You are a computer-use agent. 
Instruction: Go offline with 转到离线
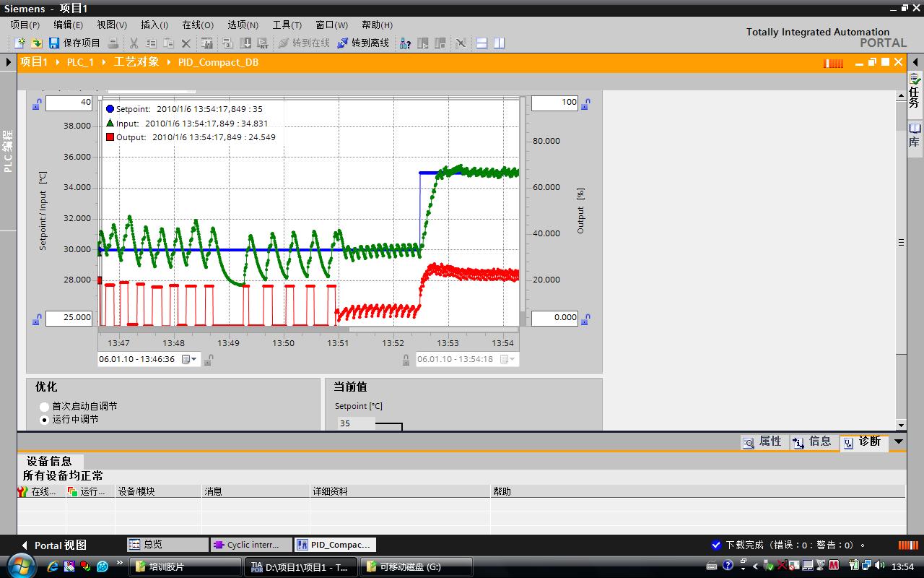tap(363, 43)
